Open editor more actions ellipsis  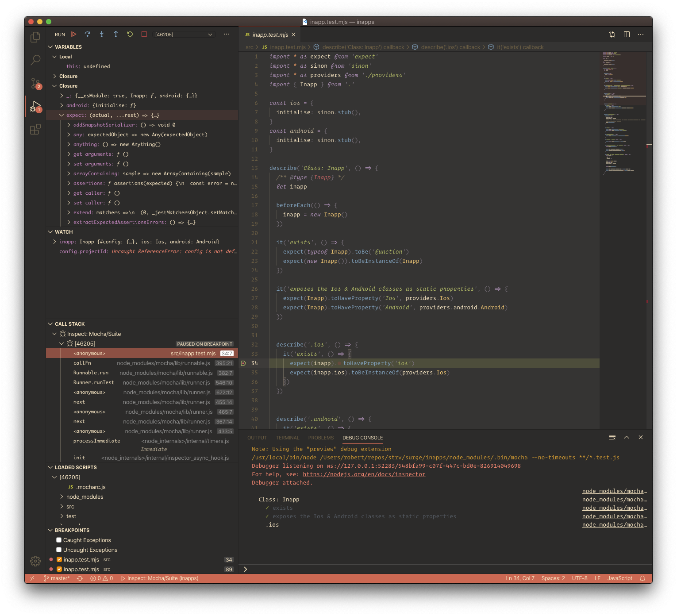[641, 35]
